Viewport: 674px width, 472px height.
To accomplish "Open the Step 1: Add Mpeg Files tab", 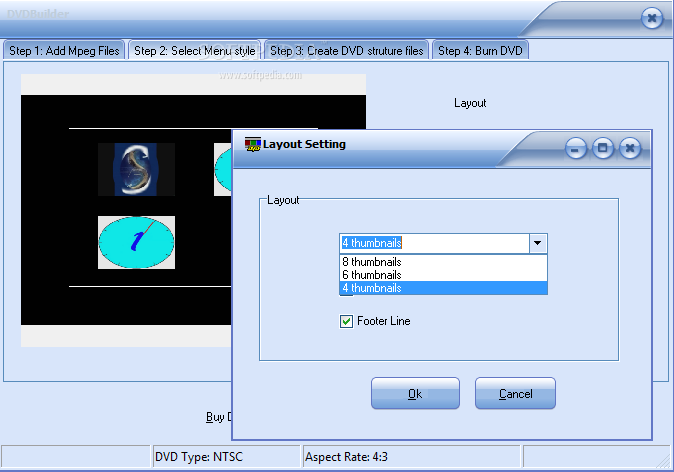I will pyautogui.click(x=64, y=51).
